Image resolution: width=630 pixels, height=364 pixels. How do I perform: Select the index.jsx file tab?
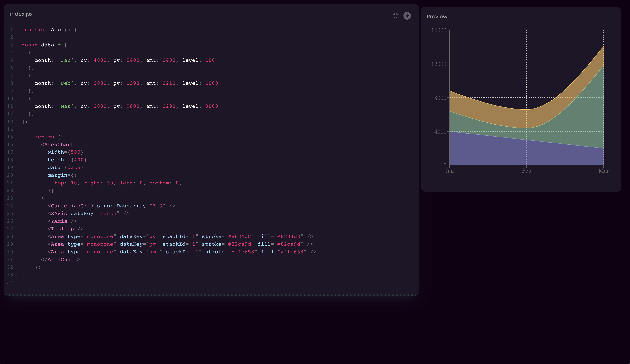point(21,14)
